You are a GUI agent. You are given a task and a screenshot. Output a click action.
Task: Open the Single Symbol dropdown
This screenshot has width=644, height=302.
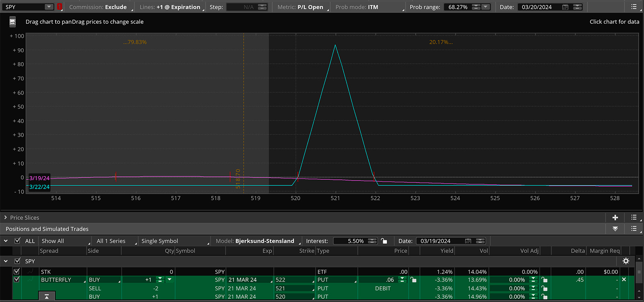[x=175, y=241]
